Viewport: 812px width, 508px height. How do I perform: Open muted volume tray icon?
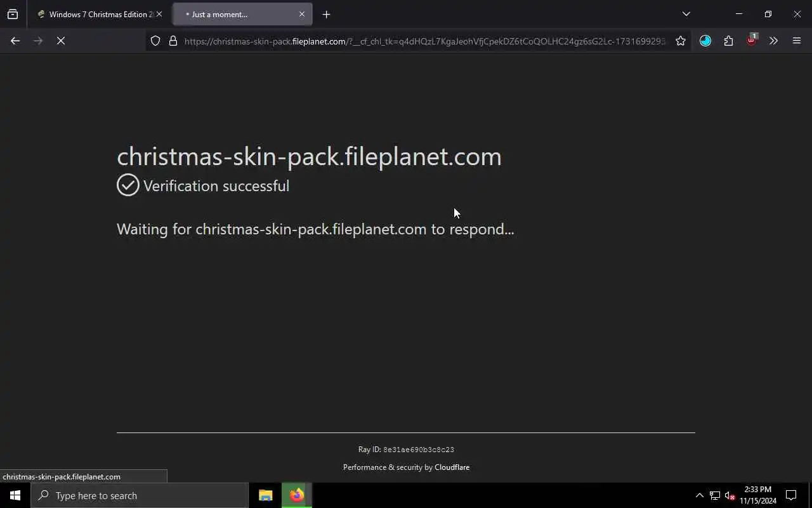pyautogui.click(x=730, y=495)
